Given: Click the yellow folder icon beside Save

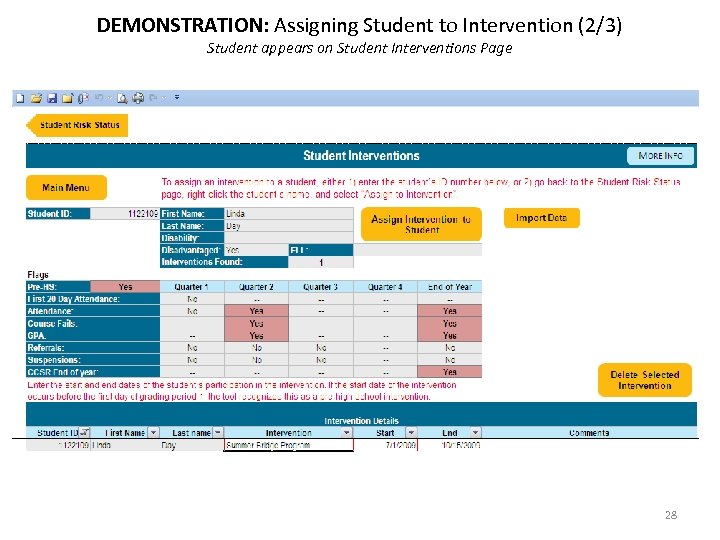Looking at the screenshot, I should (68, 98).
